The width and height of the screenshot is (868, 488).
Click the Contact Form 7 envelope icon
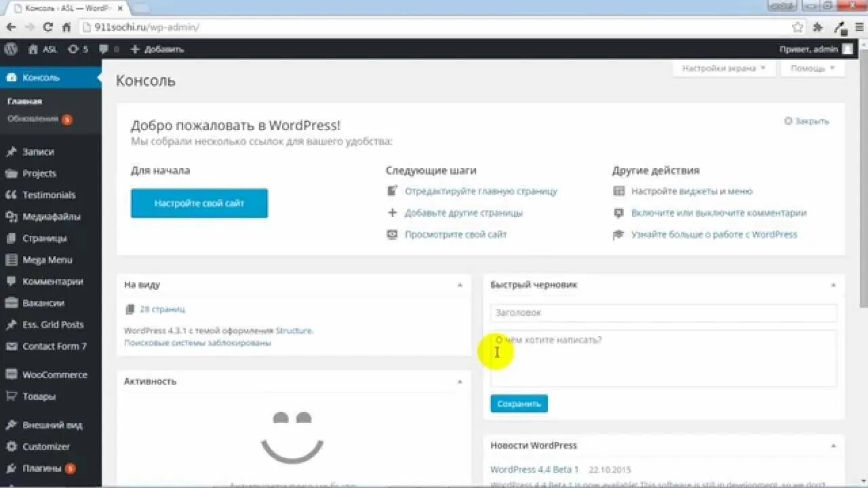tap(11, 346)
